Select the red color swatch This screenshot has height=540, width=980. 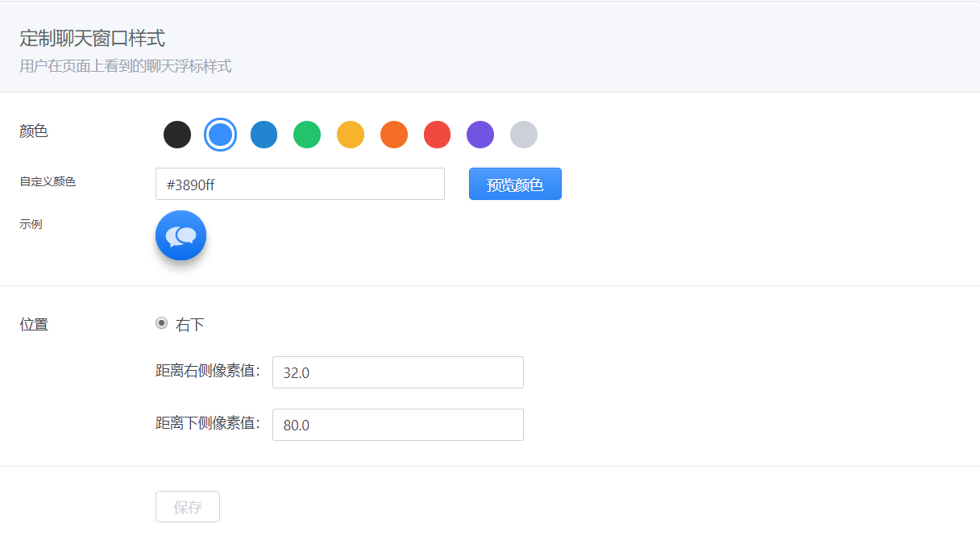(437, 135)
